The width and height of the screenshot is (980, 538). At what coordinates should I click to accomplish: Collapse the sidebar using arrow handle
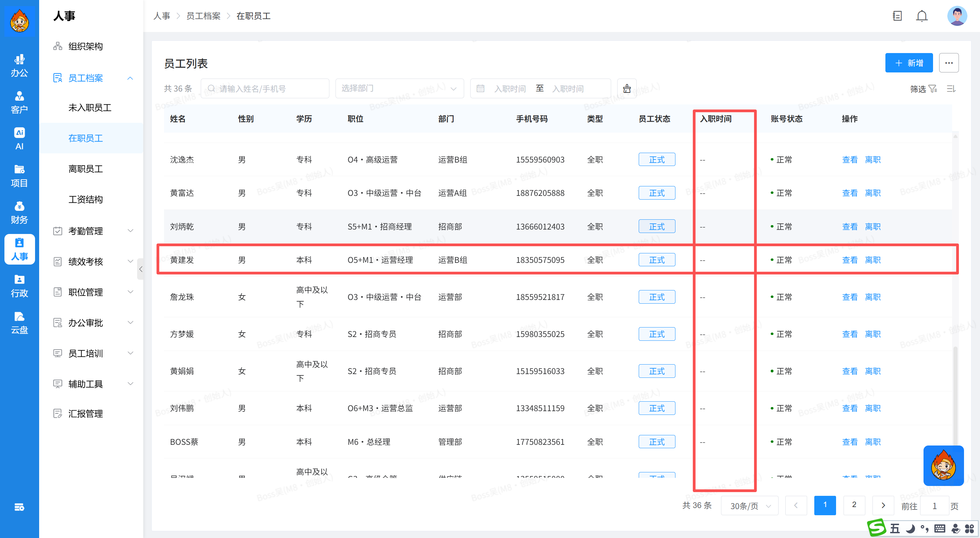(141, 269)
